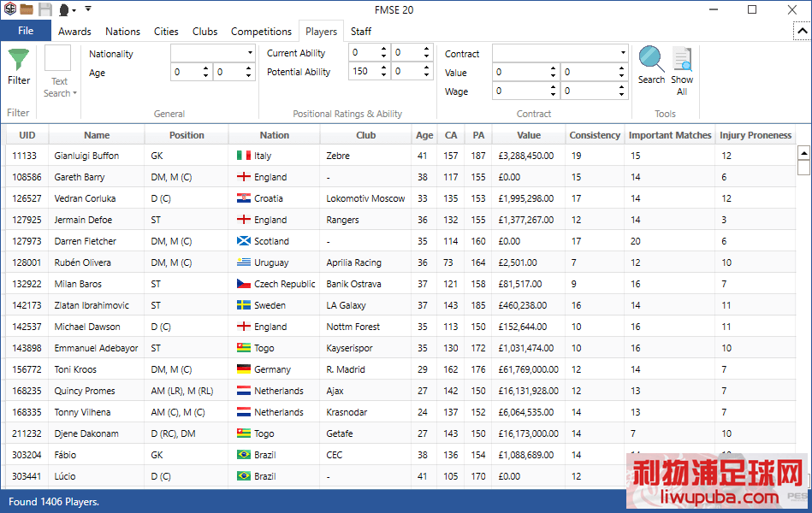This screenshot has height=513, width=812.
Task: Select the Zlatan Ibrahimovic name cell
Action: (97, 305)
